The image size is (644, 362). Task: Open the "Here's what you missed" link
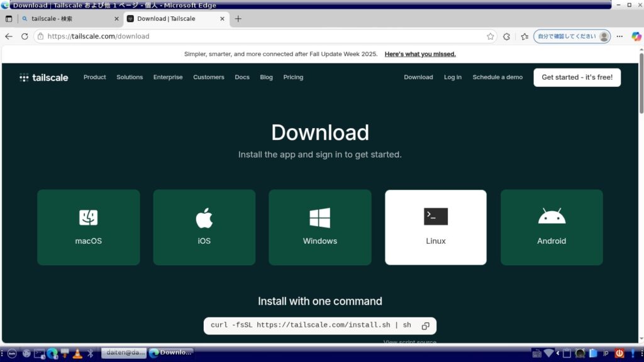click(x=420, y=54)
